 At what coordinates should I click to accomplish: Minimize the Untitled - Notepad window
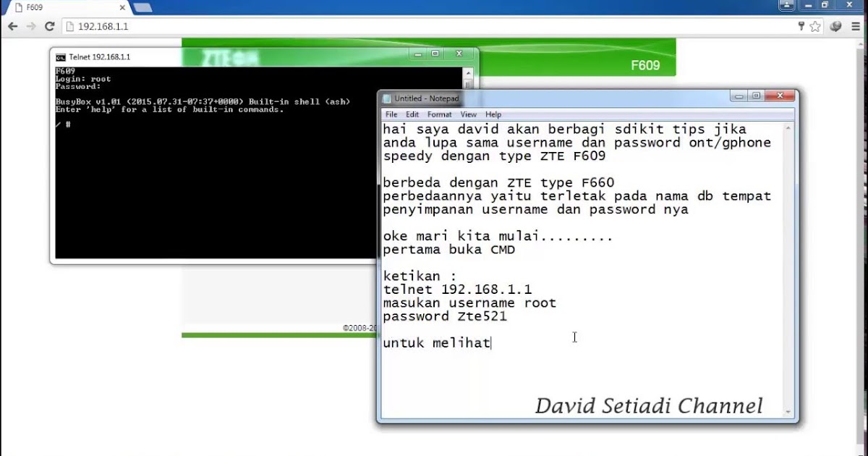point(739,96)
